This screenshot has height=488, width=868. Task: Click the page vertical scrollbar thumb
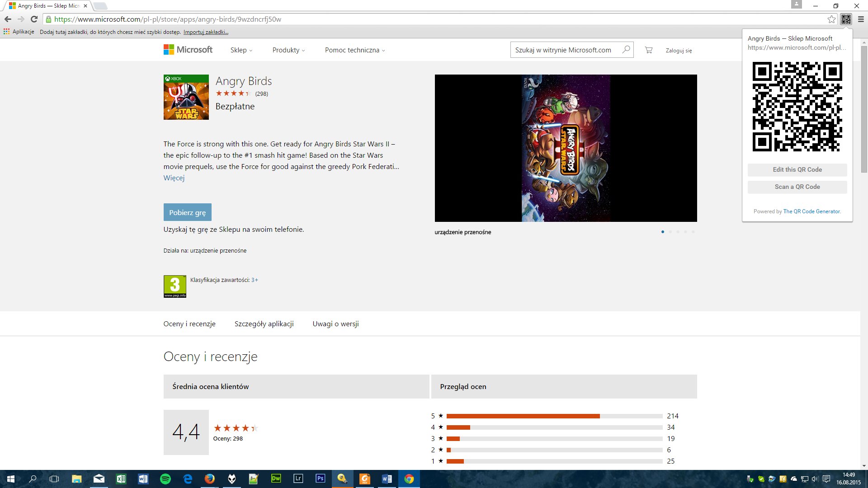[x=864, y=108]
